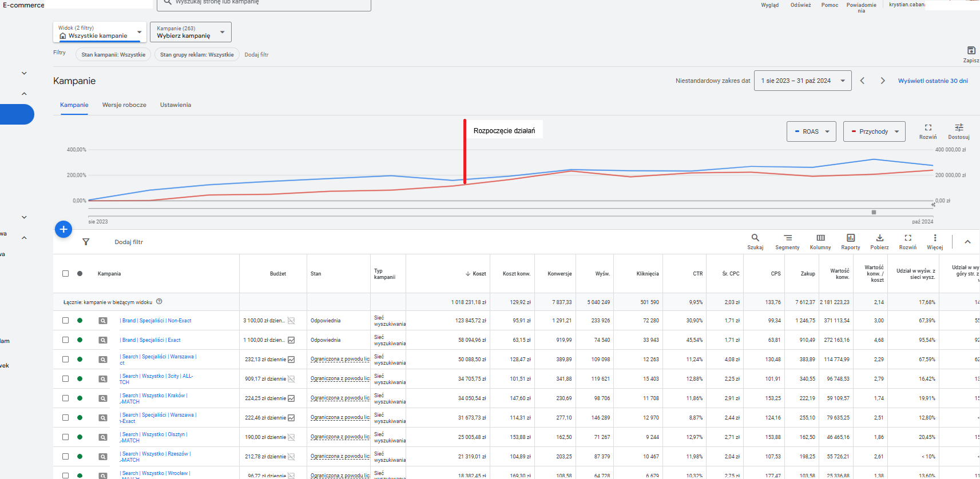Screen dimensions: 980x479
Task: Click the search campaign icon in Brand Exact row
Action: (x=103, y=340)
